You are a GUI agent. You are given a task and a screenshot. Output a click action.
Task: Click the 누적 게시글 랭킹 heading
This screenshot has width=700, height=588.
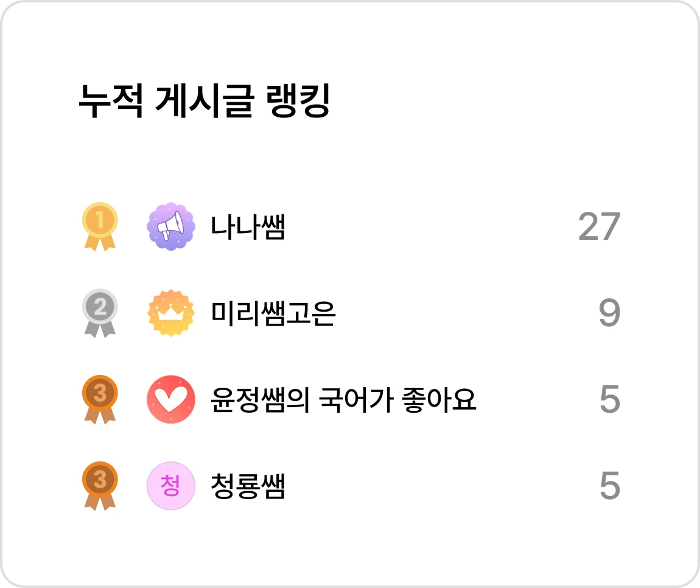click(205, 100)
